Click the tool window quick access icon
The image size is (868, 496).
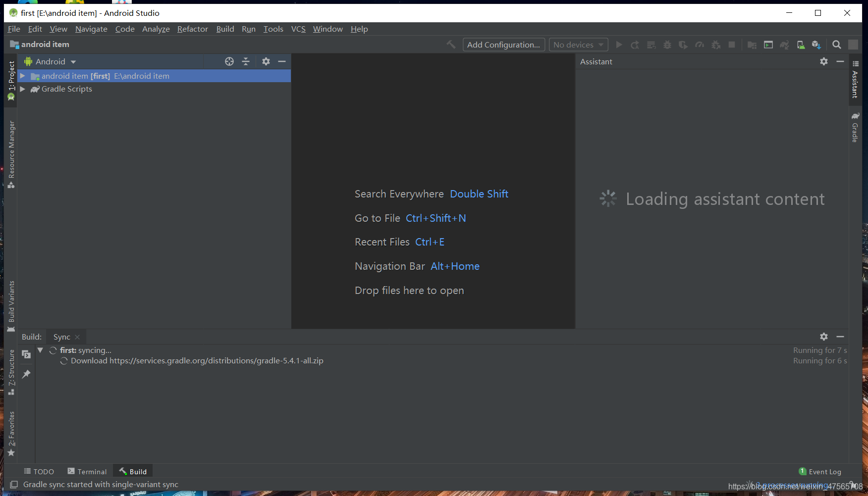(x=14, y=485)
